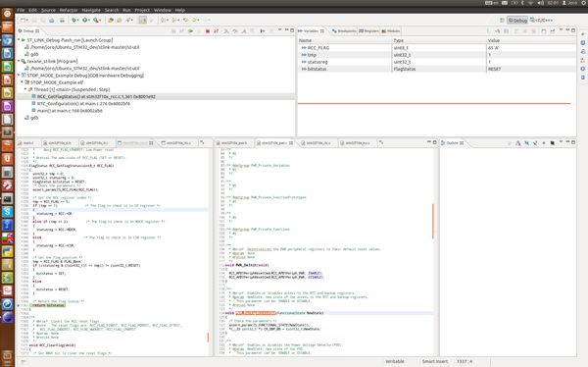Select the bitstatus variable row
This screenshot has height=367, width=588.
coord(437,69)
